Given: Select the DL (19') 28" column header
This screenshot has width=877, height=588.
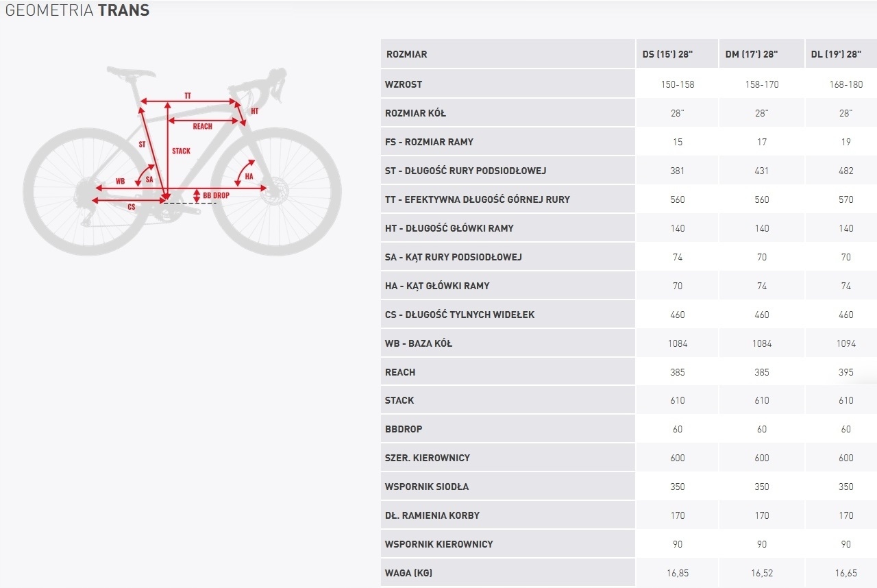Looking at the screenshot, I should [x=845, y=54].
